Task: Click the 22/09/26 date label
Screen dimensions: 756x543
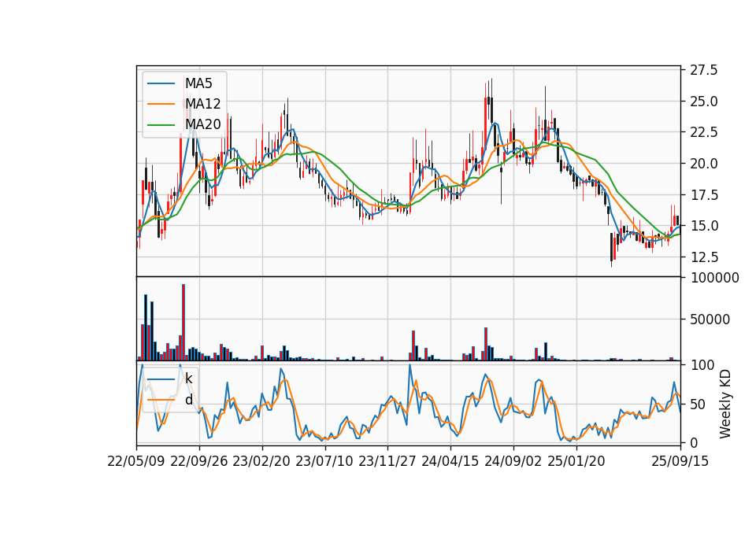Action: coord(199,461)
